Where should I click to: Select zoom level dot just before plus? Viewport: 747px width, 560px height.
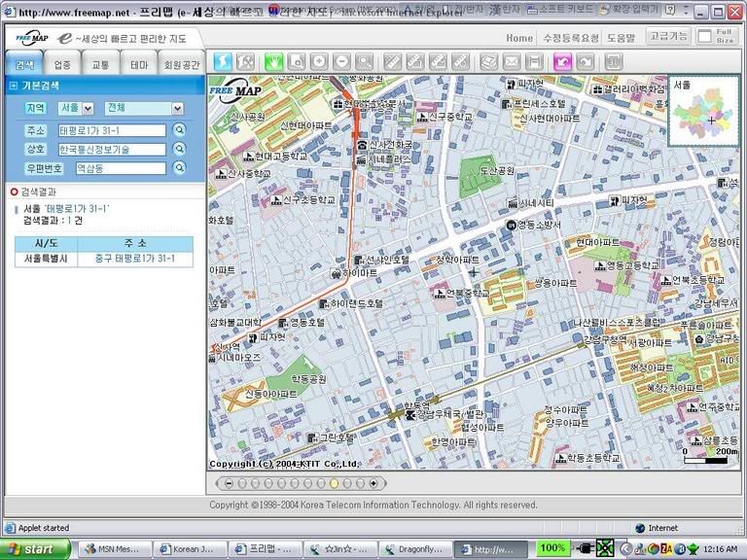click(360, 483)
